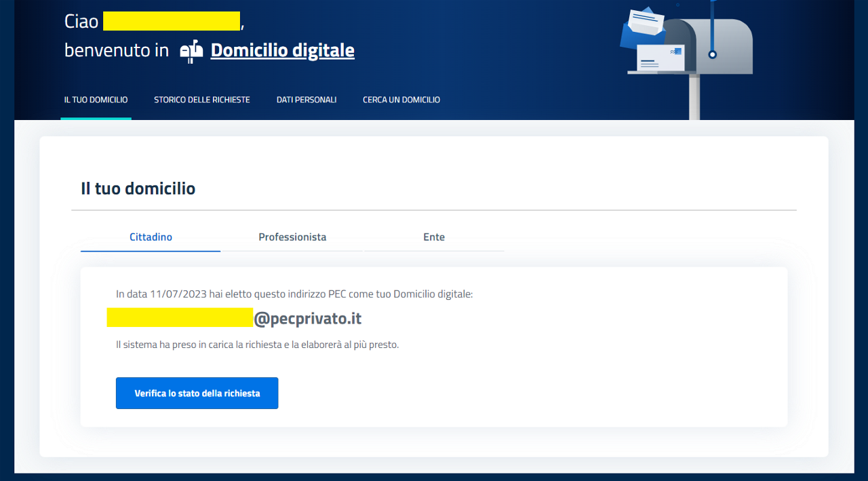
Task: Click the blue envelope above the mailbox
Action: [x=641, y=27]
